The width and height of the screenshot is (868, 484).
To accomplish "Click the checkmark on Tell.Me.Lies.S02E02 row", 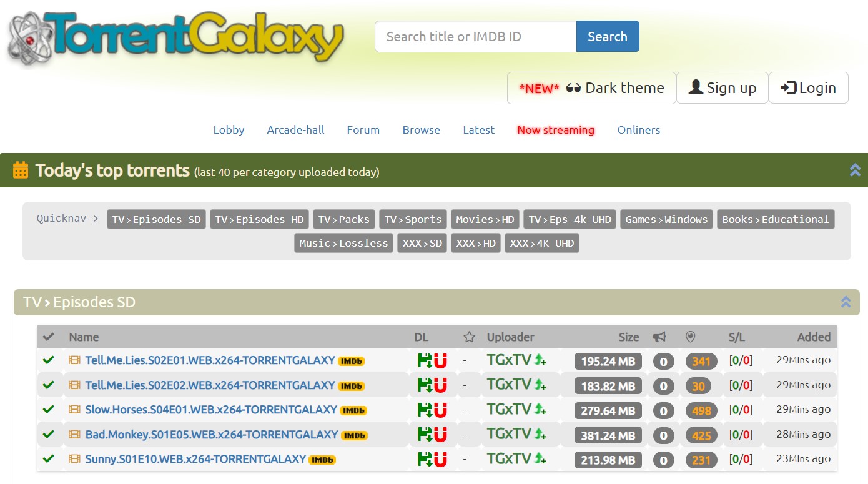I will pyautogui.click(x=48, y=385).
